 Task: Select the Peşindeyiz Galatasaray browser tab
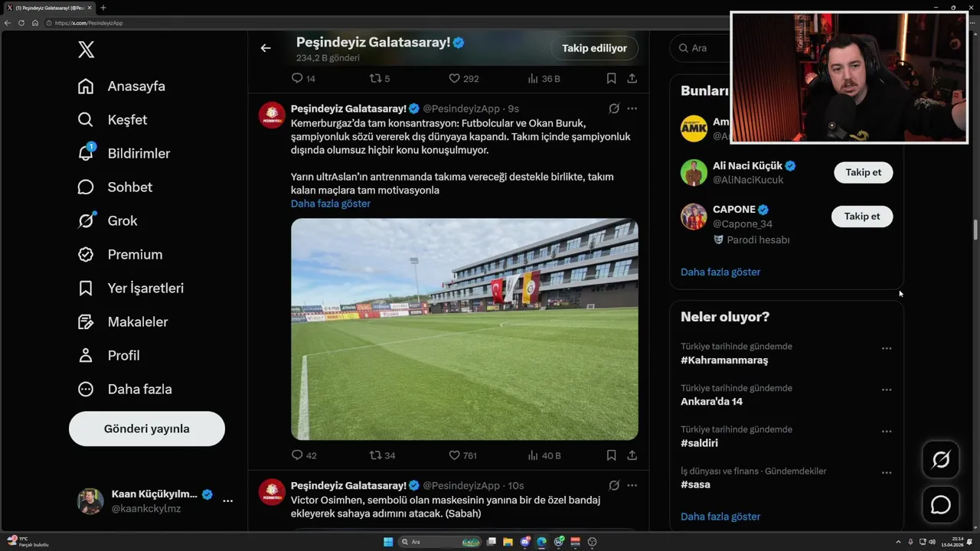(48, 8)
